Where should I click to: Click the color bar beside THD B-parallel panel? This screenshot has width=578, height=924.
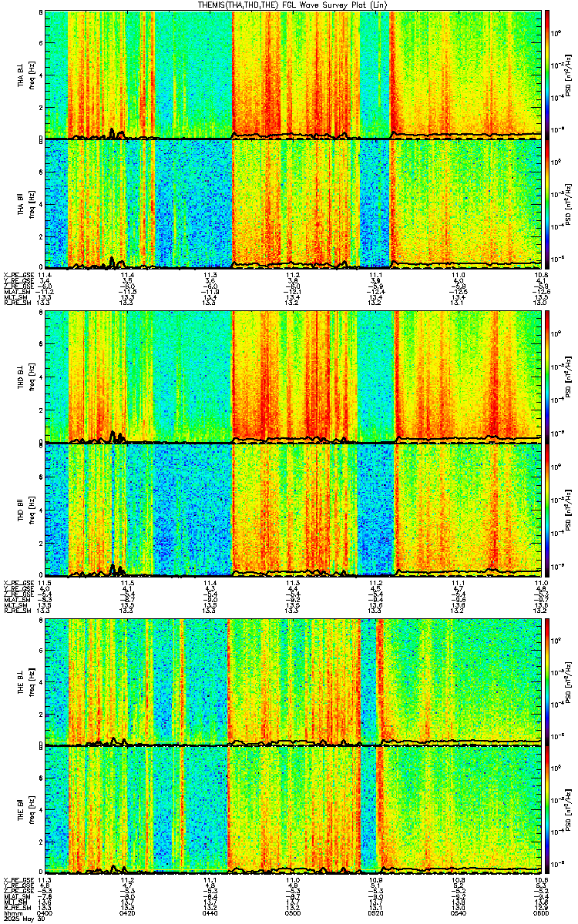pyautogui.click(x=548, y=510)
